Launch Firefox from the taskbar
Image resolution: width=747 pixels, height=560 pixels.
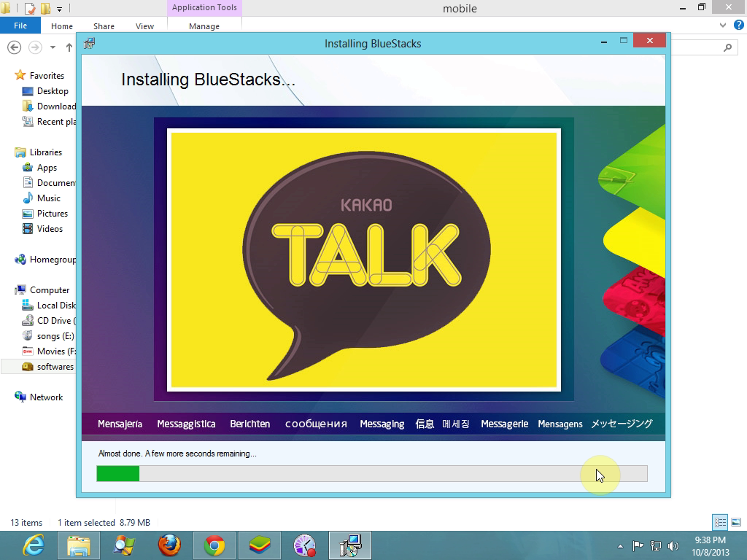[x=169, y=545]
